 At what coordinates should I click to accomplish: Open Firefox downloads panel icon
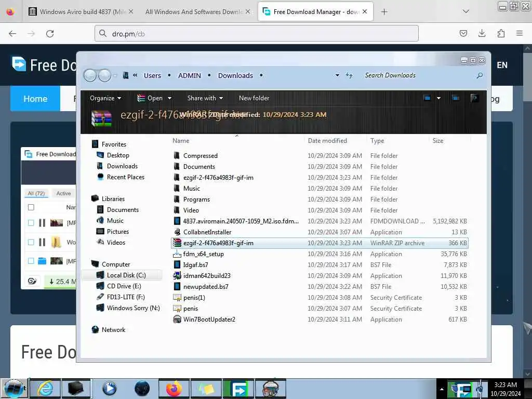coord(482,33)
